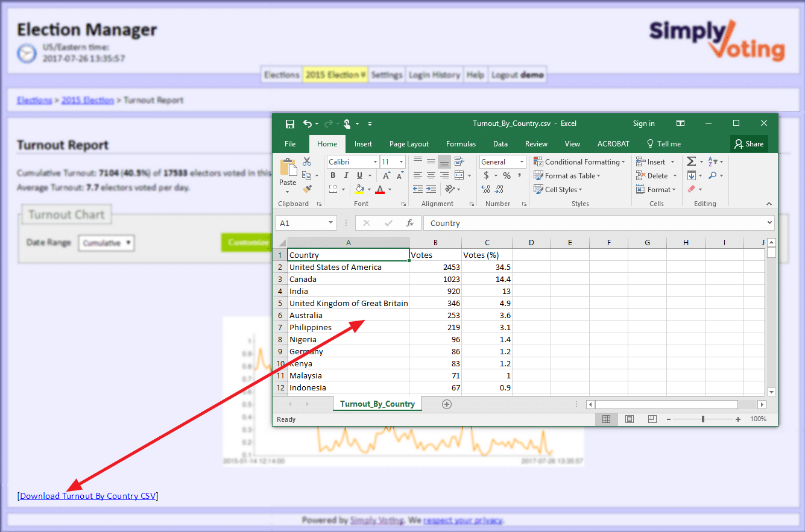
Task: Switch to the Data tab
Action: click(x=500, y=144)
